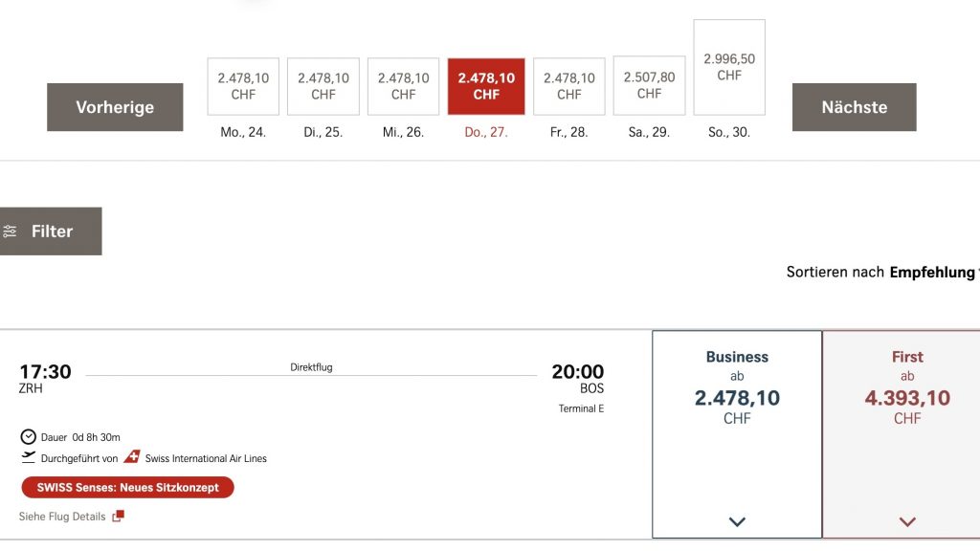Show next dates with Nächste button
The image size is (980, 551).
coord(854,107)
